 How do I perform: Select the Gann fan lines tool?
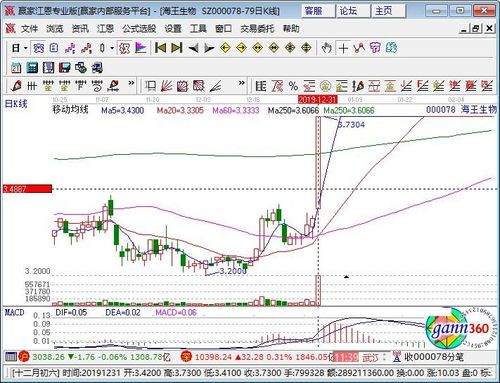coord(166,86)
